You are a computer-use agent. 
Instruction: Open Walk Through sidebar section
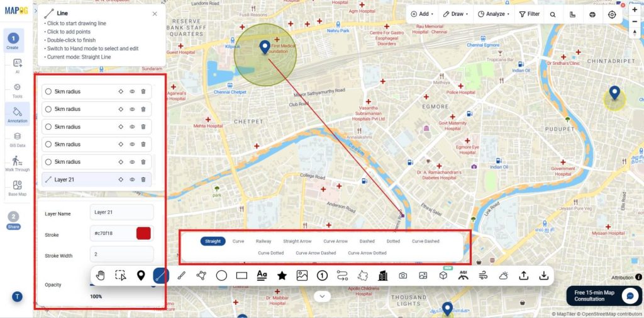click(17, 163)
